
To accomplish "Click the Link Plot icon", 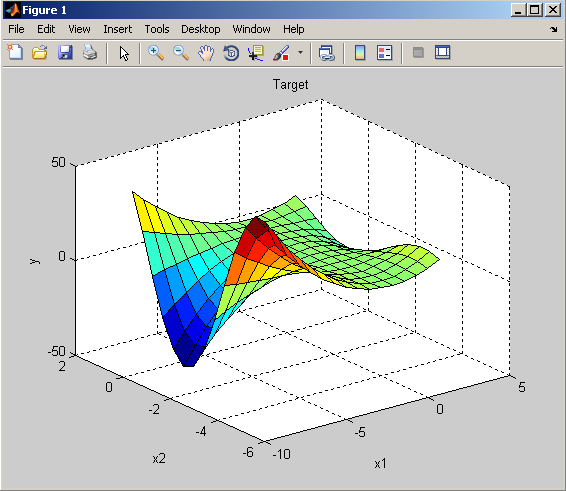I will point(327,53).
